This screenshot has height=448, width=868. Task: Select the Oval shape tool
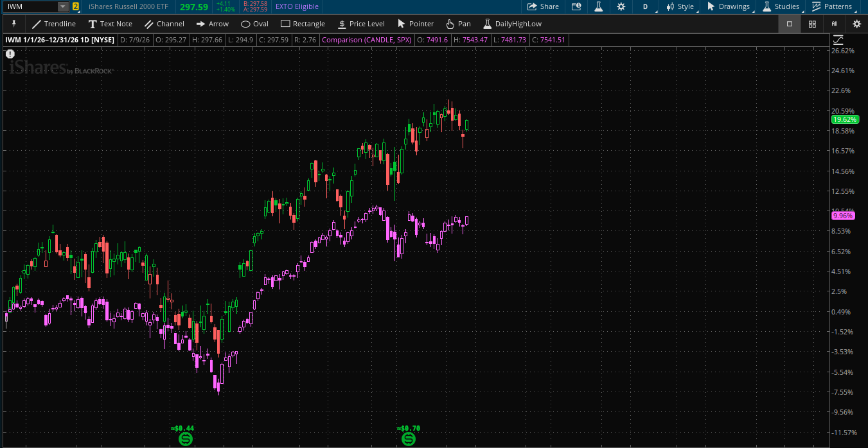tap(254, 24)
